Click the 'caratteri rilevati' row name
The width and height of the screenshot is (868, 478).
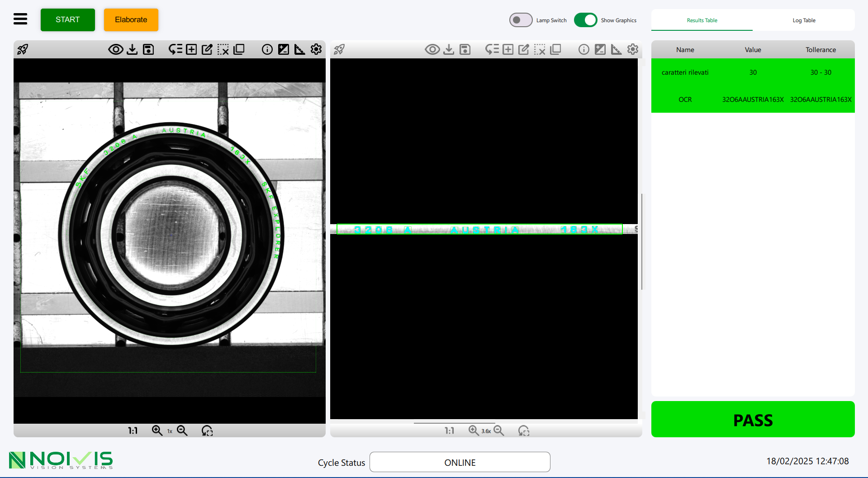pos(685,72)
